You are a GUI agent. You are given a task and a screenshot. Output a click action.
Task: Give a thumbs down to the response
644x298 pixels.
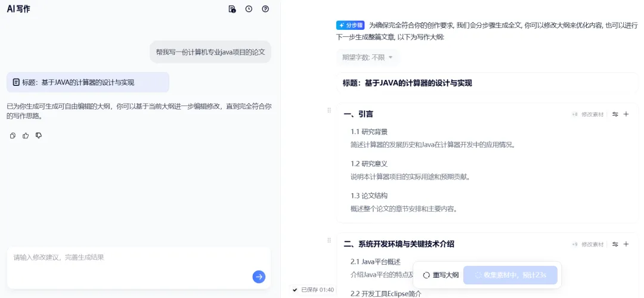click(x=39, y=135)
